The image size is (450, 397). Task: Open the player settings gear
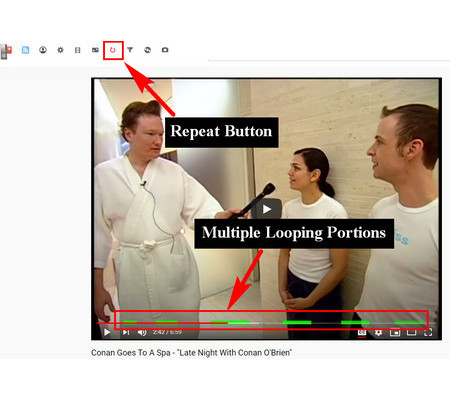(378, 333)
